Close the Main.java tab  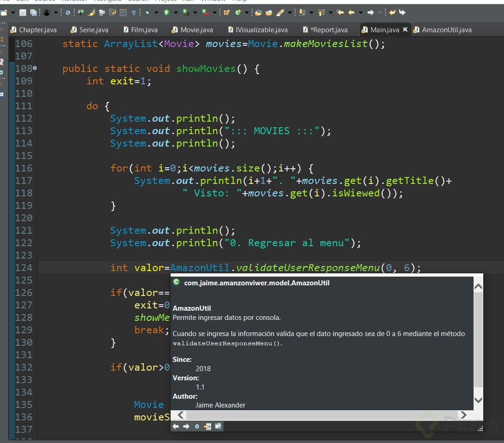[x=405, y=30]
